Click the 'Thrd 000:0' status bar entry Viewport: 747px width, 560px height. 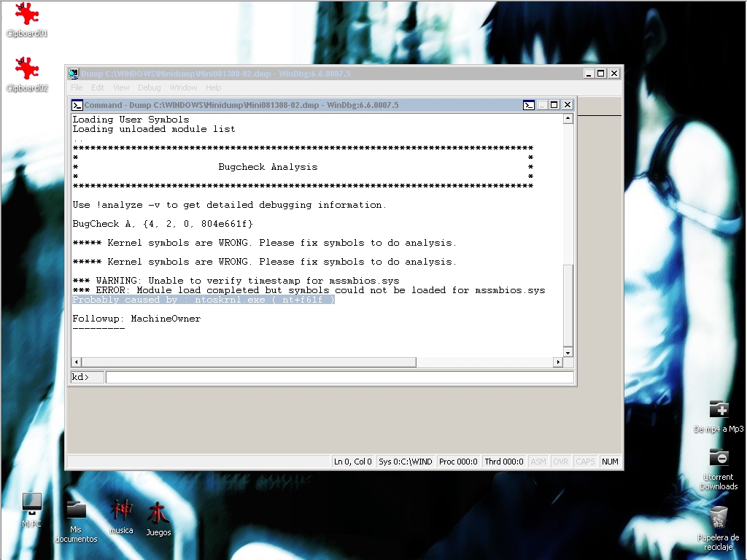coord(504,462)
